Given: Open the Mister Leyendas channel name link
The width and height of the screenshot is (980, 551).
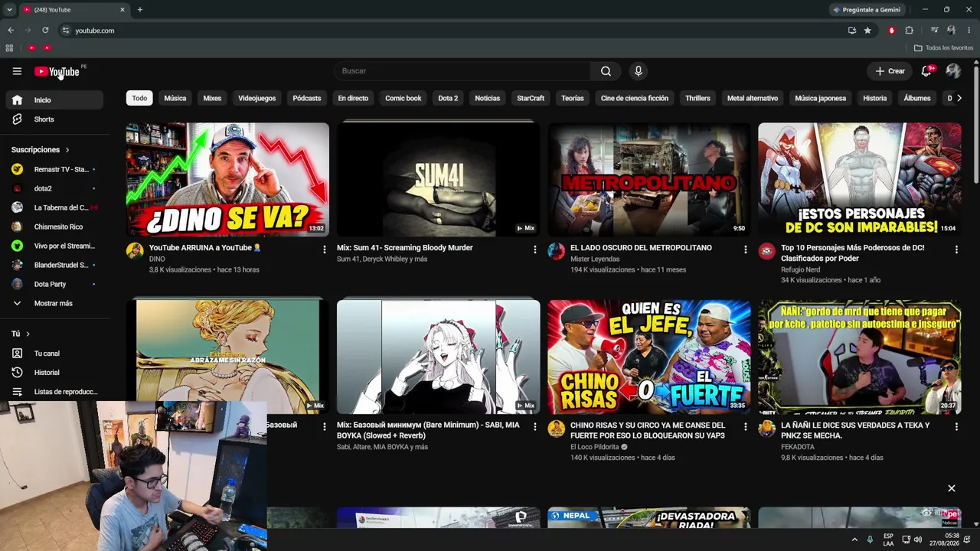Looking at the screenshot, I should pos(595,259).
